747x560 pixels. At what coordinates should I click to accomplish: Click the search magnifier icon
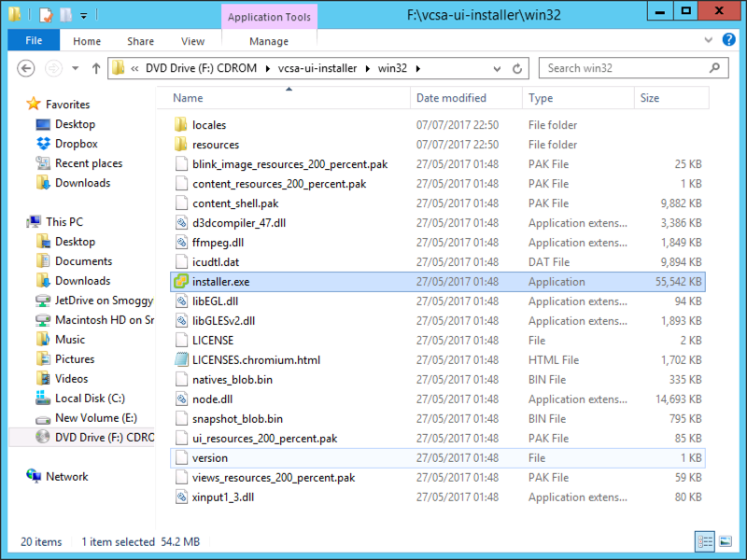tap(714, 68)
